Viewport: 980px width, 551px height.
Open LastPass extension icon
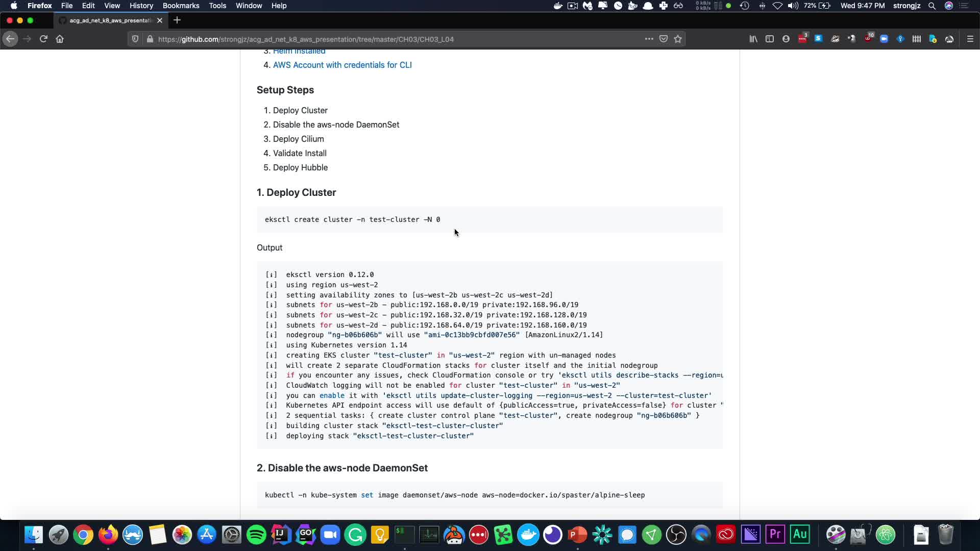click(802, 39)
